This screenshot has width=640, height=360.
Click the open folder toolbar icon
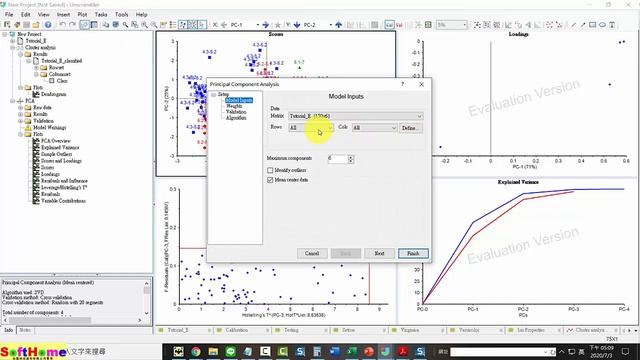[x=36, y=25]
